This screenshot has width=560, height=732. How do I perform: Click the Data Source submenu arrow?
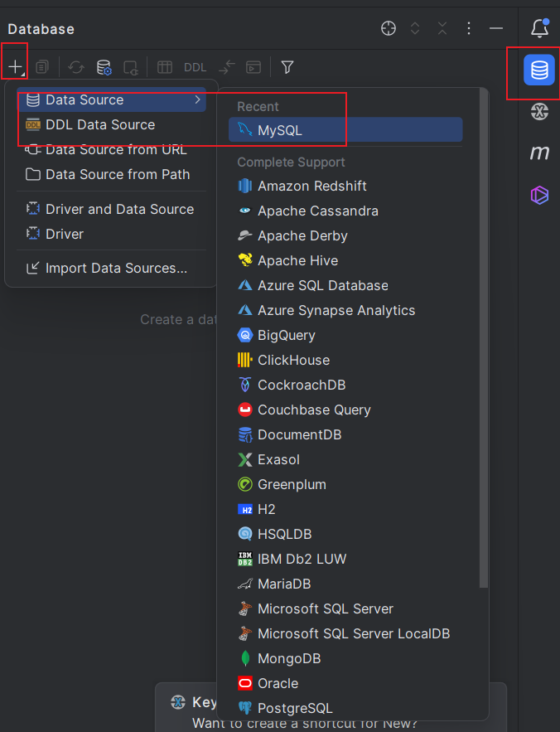pyautogui.click(x=197, y=99)
